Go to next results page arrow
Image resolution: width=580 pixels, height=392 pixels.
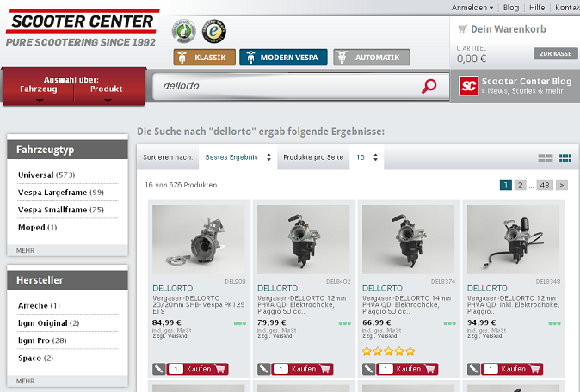click(x=562, y=185)
